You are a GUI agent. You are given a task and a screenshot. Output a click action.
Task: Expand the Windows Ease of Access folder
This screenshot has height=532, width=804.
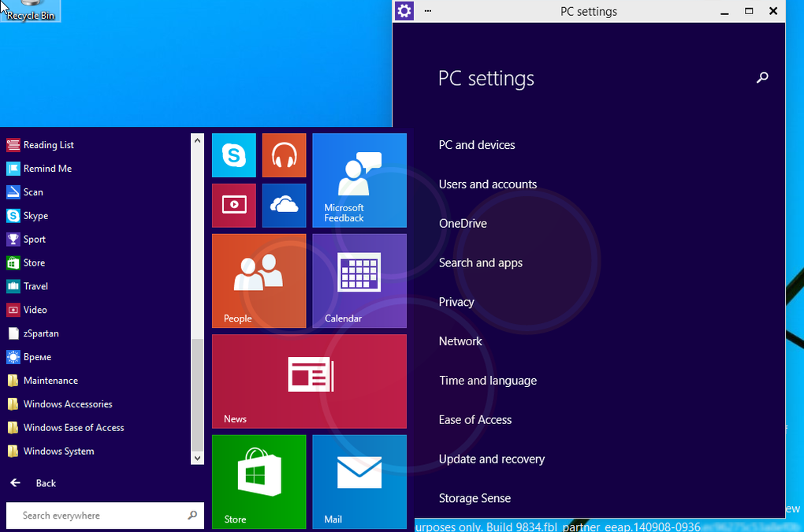point(65,428)
